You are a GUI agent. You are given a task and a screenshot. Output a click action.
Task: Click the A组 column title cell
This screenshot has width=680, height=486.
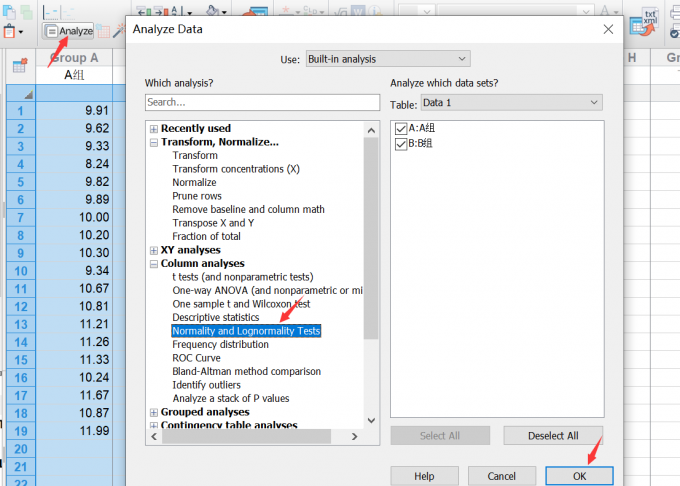(x=74, y=75)
